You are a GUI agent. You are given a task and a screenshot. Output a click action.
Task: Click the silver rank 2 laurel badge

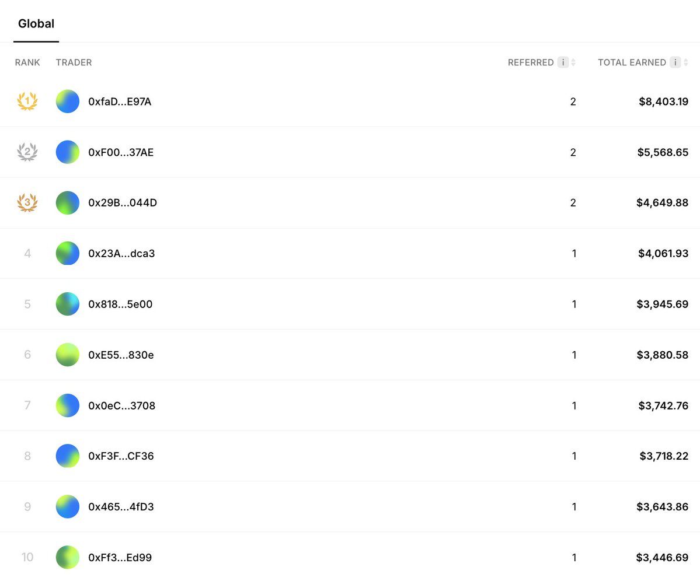(27, 152)
